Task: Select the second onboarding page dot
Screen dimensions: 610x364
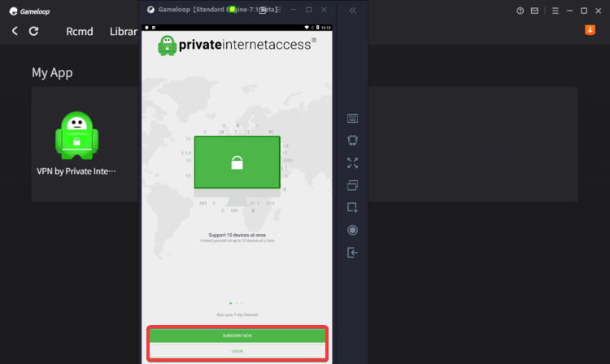Action: (236, 303)
